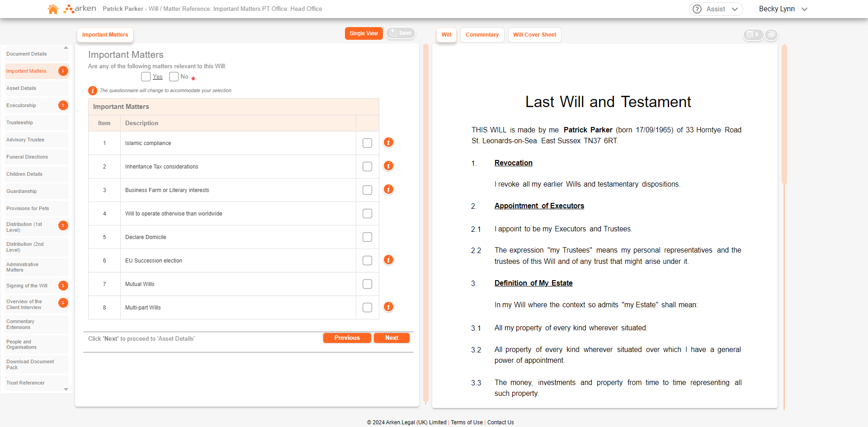This screenshot has height=427, width=868.
Task: Open Trust Referencer section
Action: 37,383
